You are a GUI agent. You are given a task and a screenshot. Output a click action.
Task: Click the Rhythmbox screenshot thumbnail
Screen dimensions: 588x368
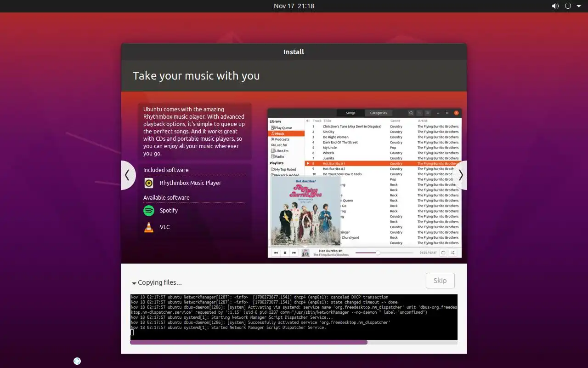click(x=365, y=183)
